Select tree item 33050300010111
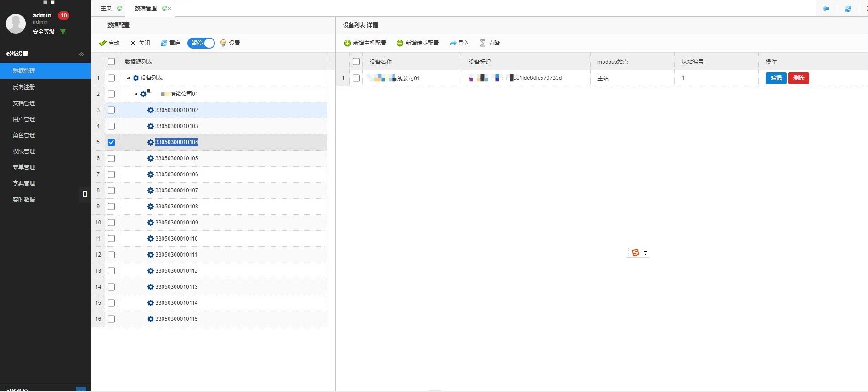Viewport: 868px width, 392px height. [176, 255]
